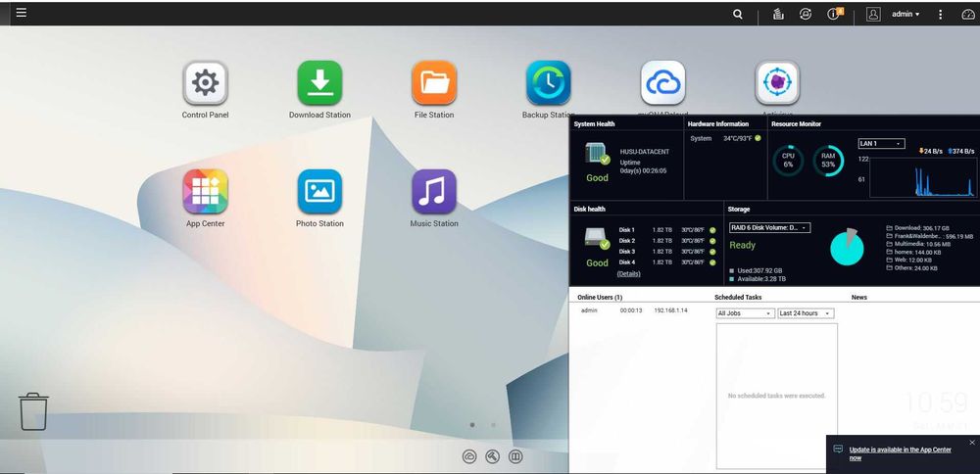Select the Disk 2 row
Image resolution: width=980 pixels, height=474 pixels.
667,241
